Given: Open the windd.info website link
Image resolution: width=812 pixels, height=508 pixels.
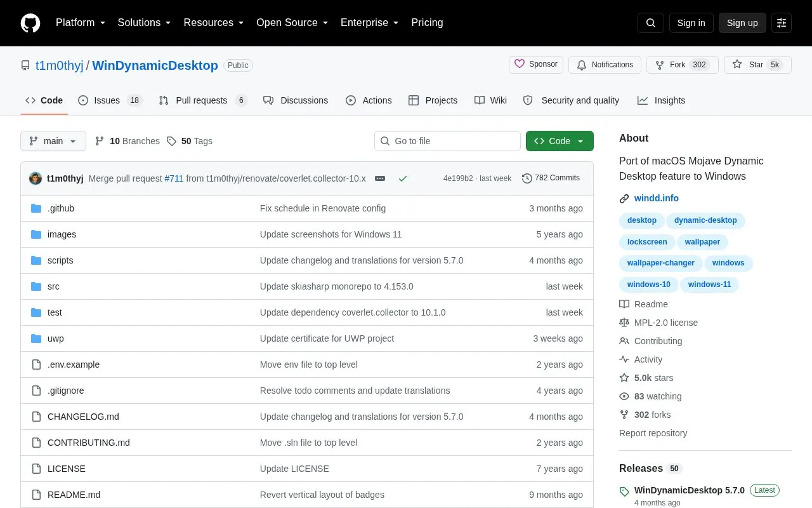Looking at the screenshot, I should [x=657, y=199].
